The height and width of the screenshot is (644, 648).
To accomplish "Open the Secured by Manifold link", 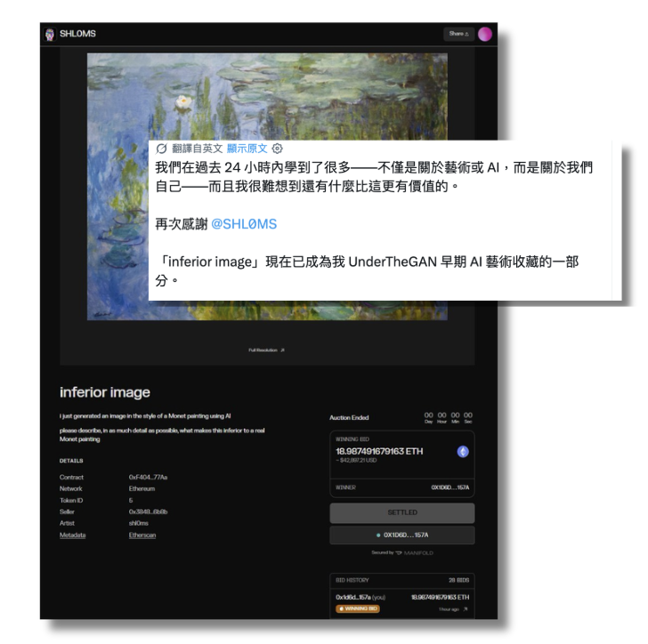I will 402,552.
